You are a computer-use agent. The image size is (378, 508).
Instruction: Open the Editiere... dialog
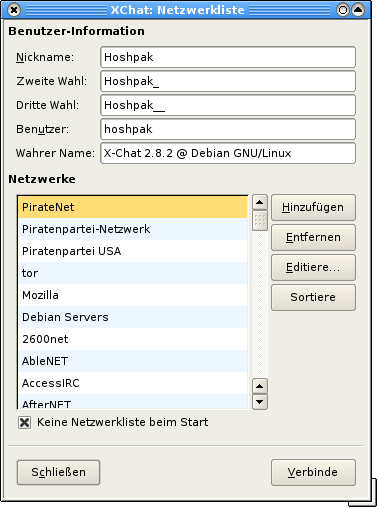313,267
